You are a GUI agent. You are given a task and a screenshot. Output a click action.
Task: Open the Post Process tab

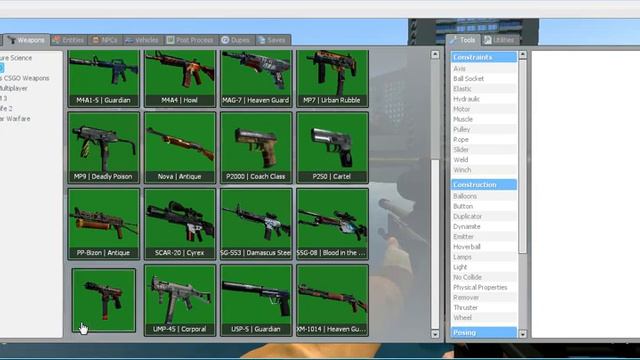190,40
